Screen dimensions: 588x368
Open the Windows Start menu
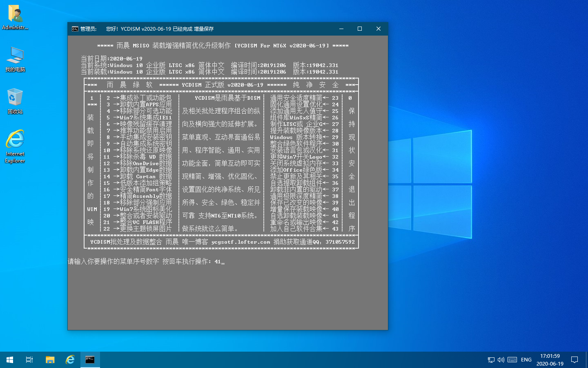tap(10, 360)
